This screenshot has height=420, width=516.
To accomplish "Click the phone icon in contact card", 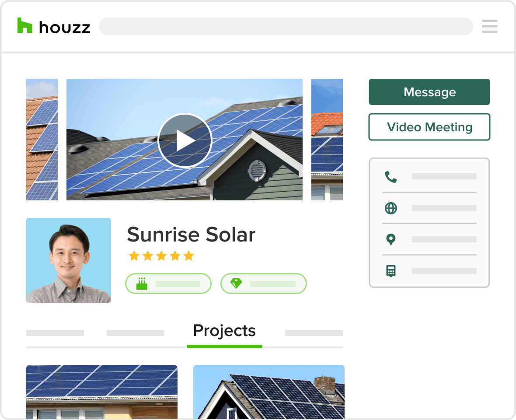I will (391, 177).
